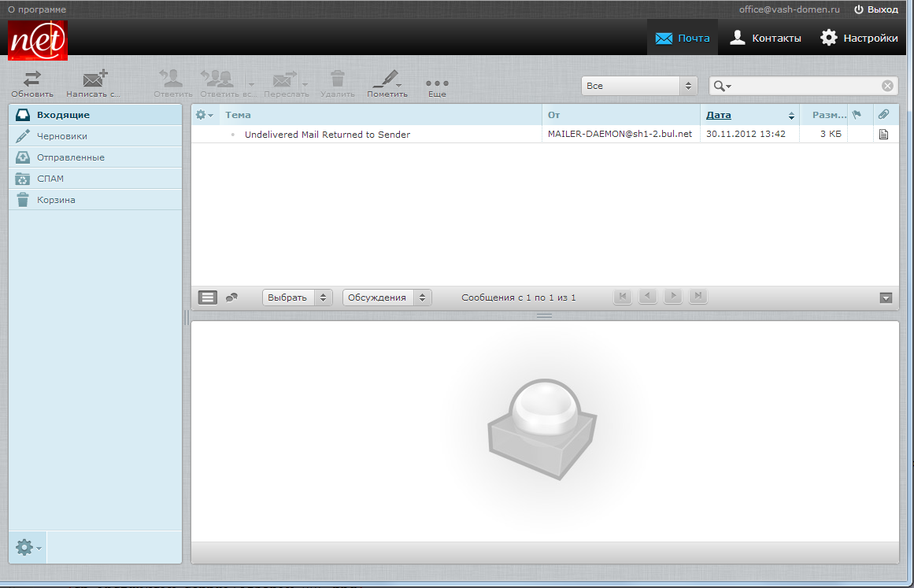Toggle the threaded conversations view button

(x=231, y=297)
